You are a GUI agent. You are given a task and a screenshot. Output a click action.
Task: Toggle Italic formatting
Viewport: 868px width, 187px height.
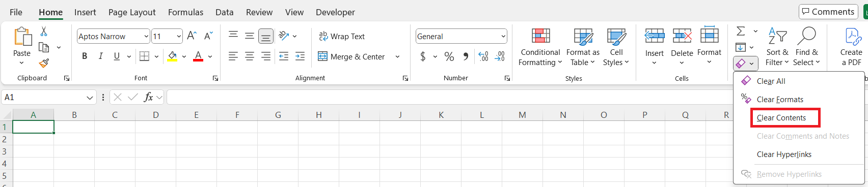point(100,56)
